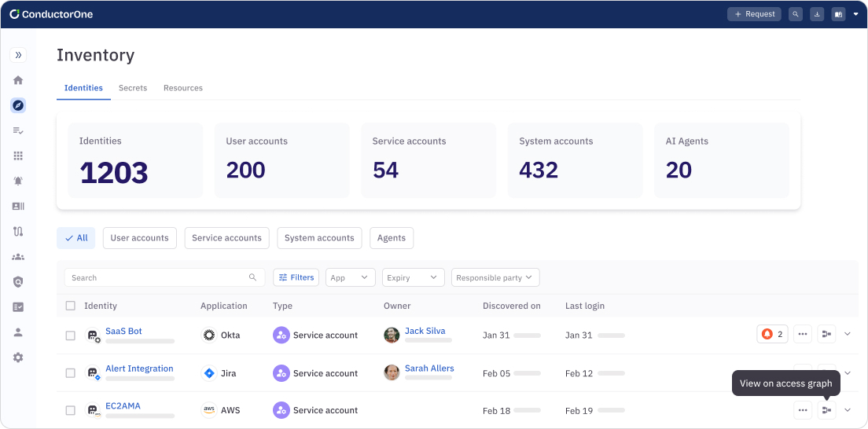Open the Jack Silva owner link
Image resolution: width=868 pixels, height=429 pixels.
pyautogui.click(x=425, y=331)
